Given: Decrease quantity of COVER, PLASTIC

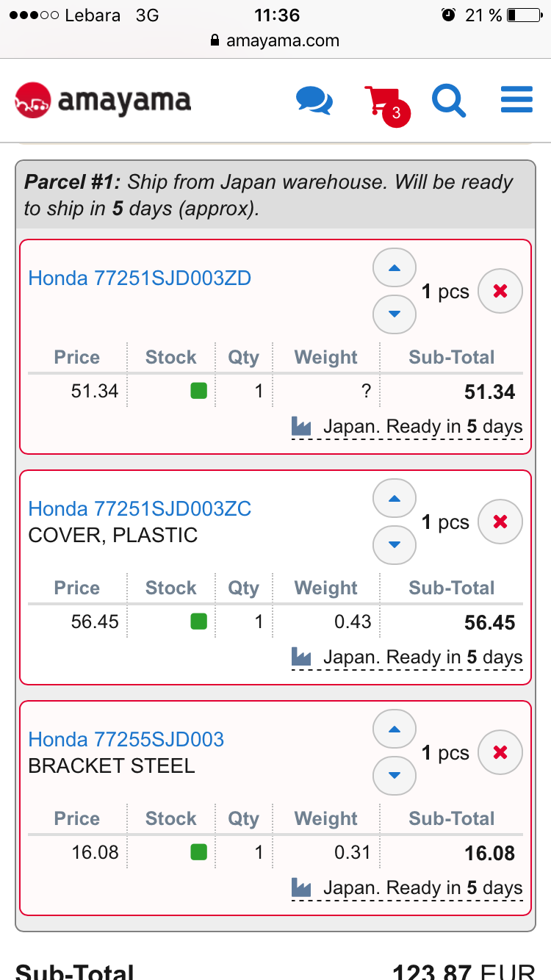Looking at the screenshot, I should 395,545.
